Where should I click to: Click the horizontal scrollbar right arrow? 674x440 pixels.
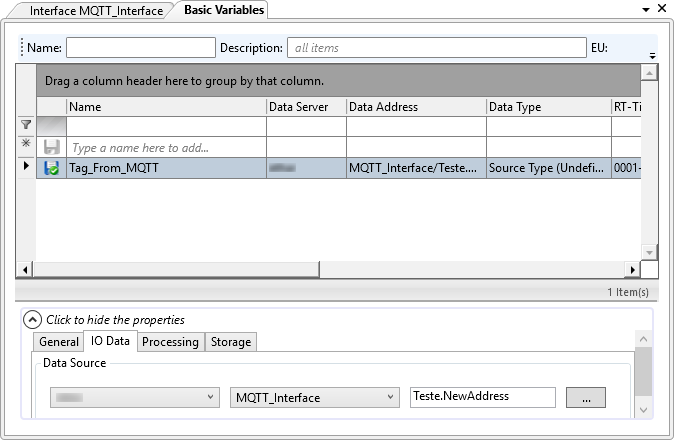coord(631,270)
